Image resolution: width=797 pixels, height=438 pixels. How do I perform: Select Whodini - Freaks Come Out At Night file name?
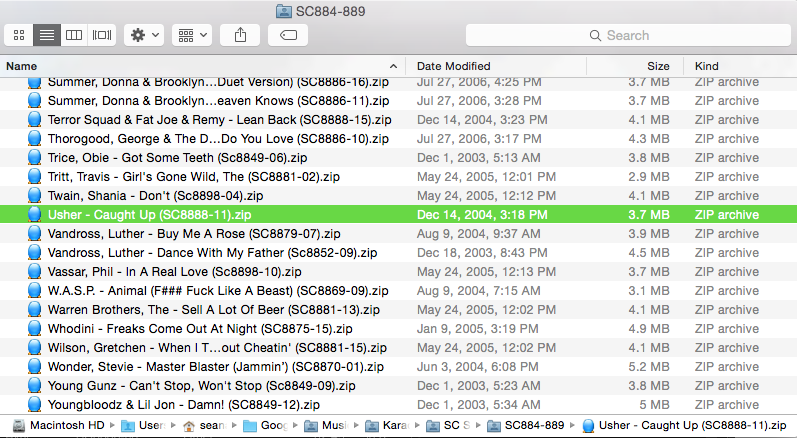click(x=200, y=329)
